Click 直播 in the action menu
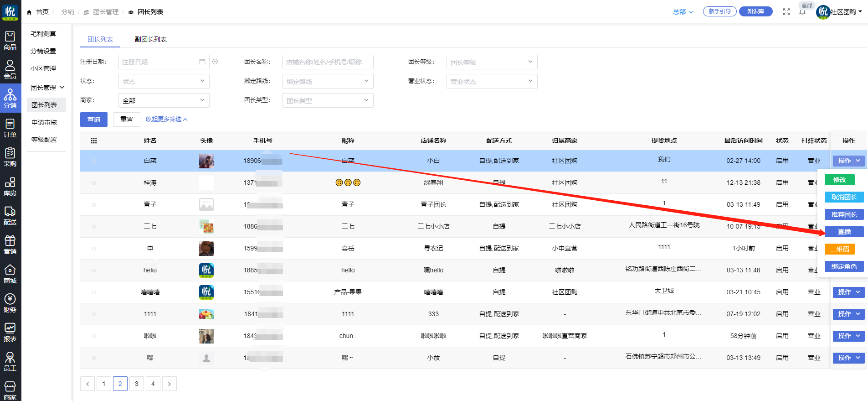 [844, 232]
